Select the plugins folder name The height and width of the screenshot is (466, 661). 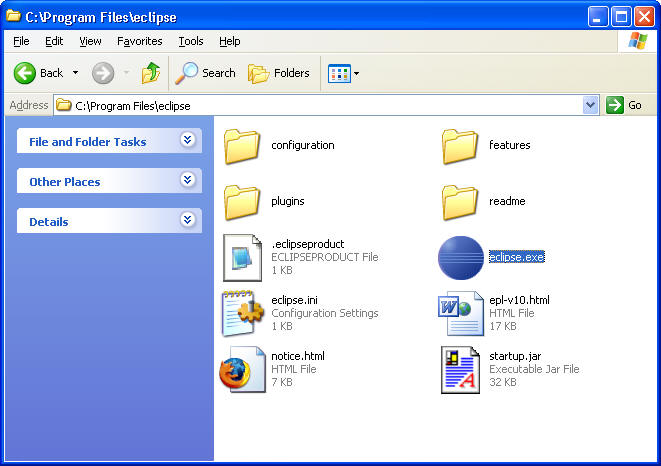tap(288, 201)
